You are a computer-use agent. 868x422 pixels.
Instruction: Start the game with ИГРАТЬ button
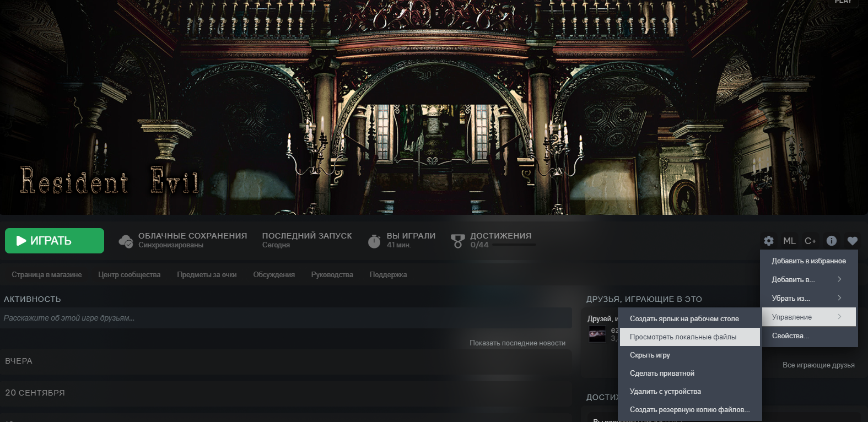click(x=55, y=241)
